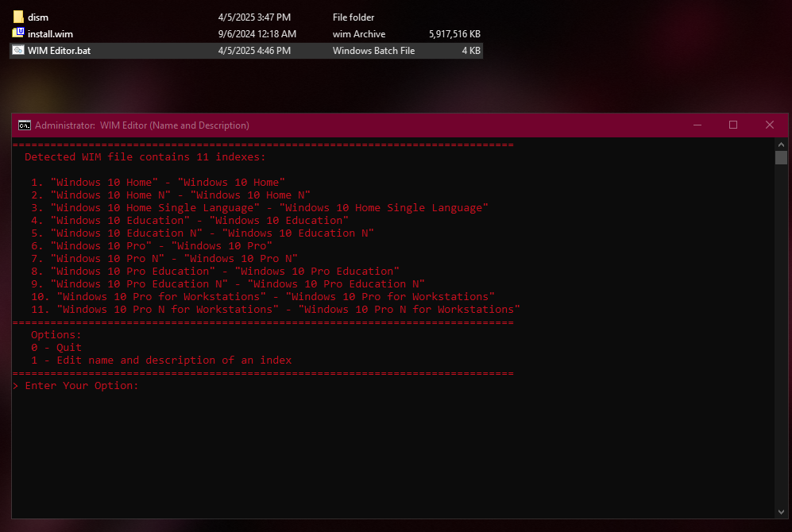The image size is (792, 532).
Task: Click the 5,917,516 KB size value
Action: tap(454, 34)
